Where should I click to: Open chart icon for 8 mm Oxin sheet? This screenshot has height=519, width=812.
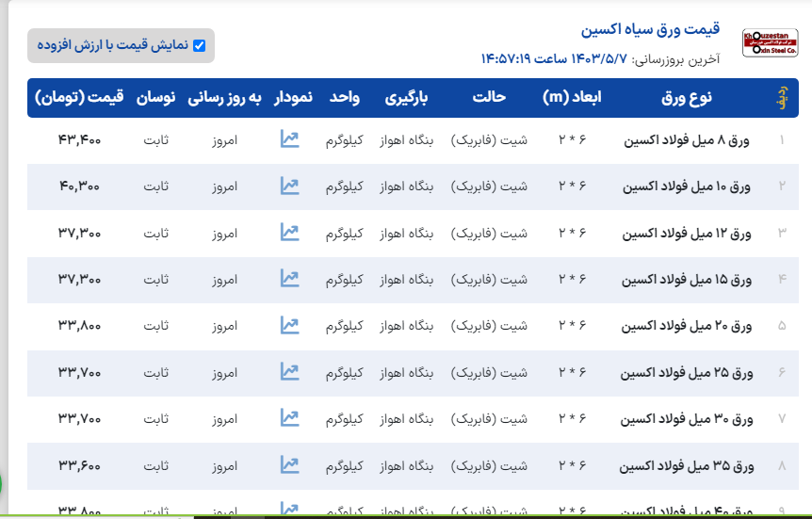(x=289, y=139)
